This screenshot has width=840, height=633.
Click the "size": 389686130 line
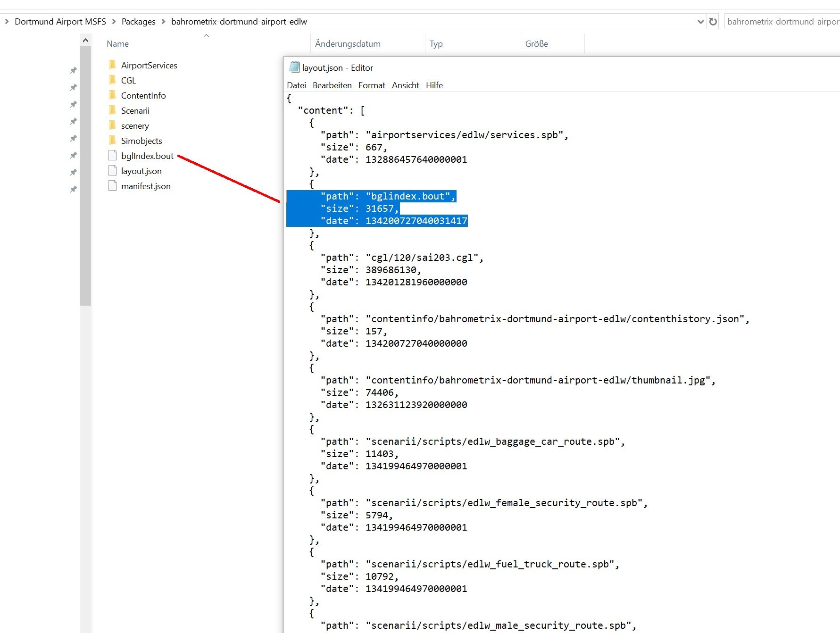pos(371,270)
